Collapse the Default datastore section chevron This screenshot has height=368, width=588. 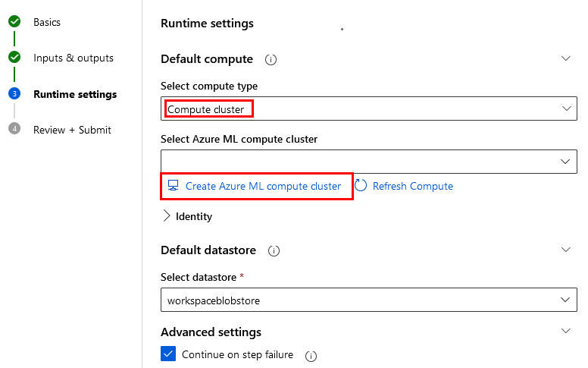pyautogui.click(x=565, y=250)
